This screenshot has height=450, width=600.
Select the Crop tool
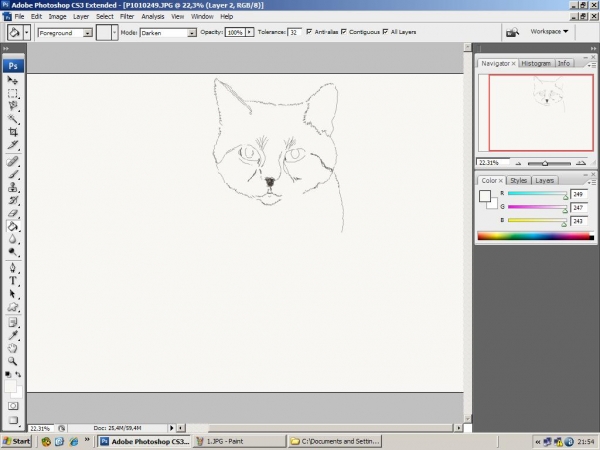pos(13,132)
